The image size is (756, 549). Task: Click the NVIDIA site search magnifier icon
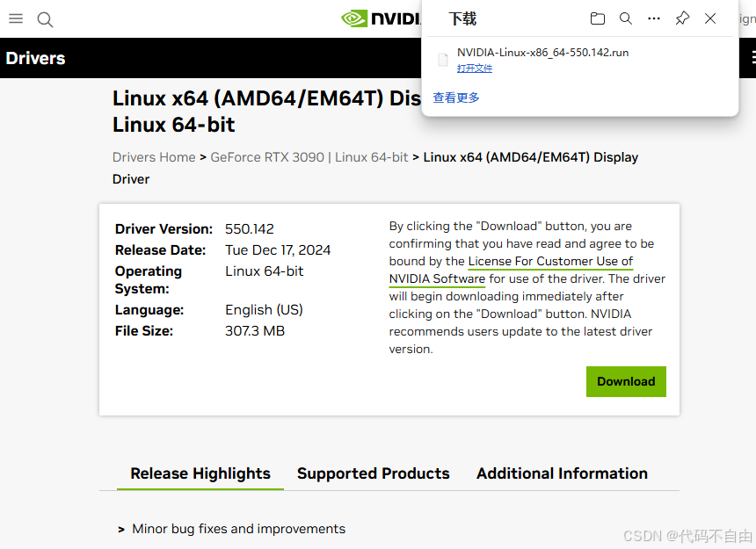pos(45,19)
